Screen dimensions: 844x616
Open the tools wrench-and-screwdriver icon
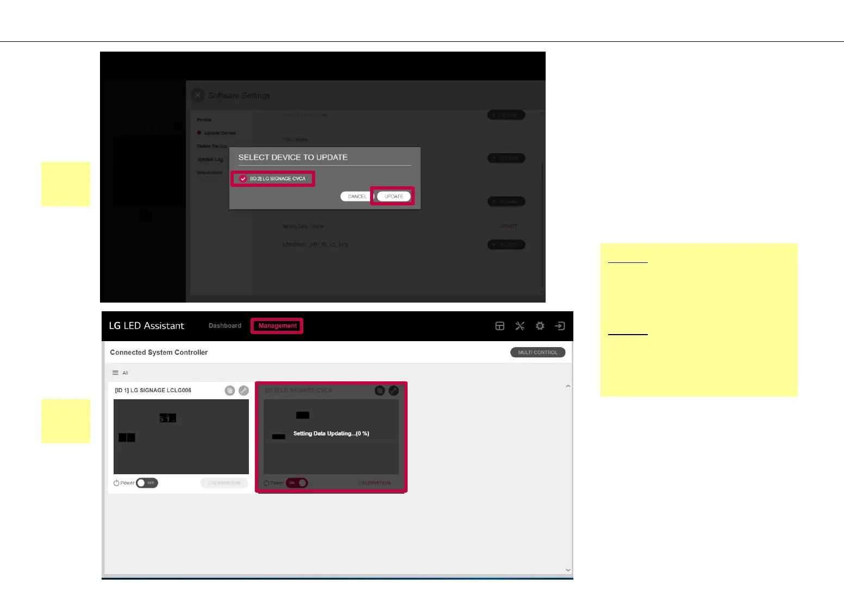[520, 326]
